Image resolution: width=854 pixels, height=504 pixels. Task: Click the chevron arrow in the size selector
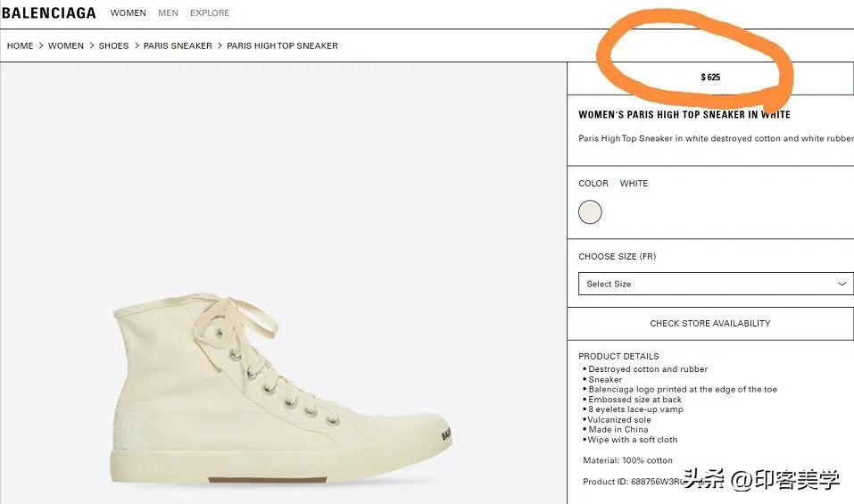842,284
